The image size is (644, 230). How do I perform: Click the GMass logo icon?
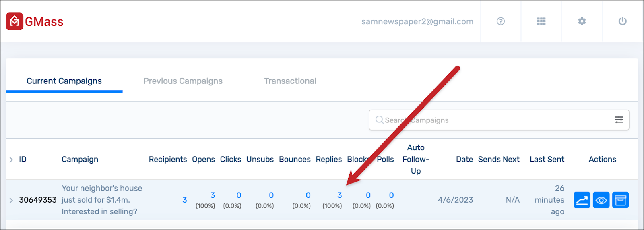[x=14, y=21]
